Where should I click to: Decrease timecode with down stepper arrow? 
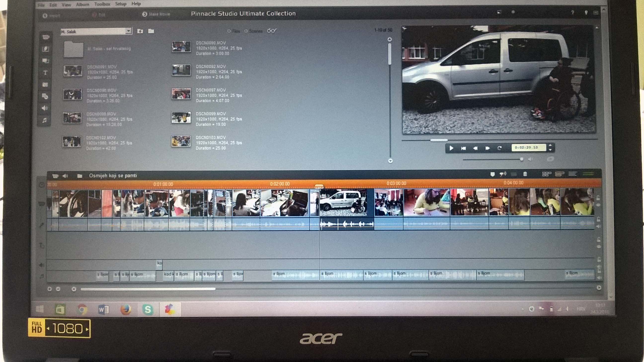pyautogui.click(x=550, y=150)
